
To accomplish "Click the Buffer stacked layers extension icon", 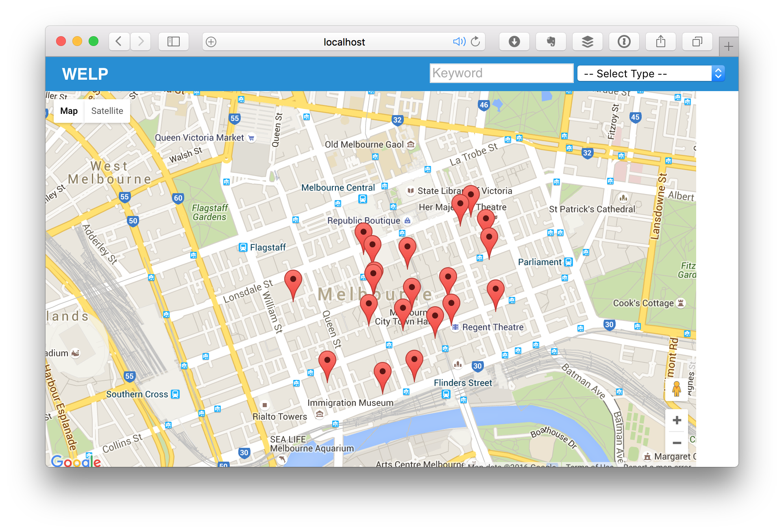I will point(587,41).
